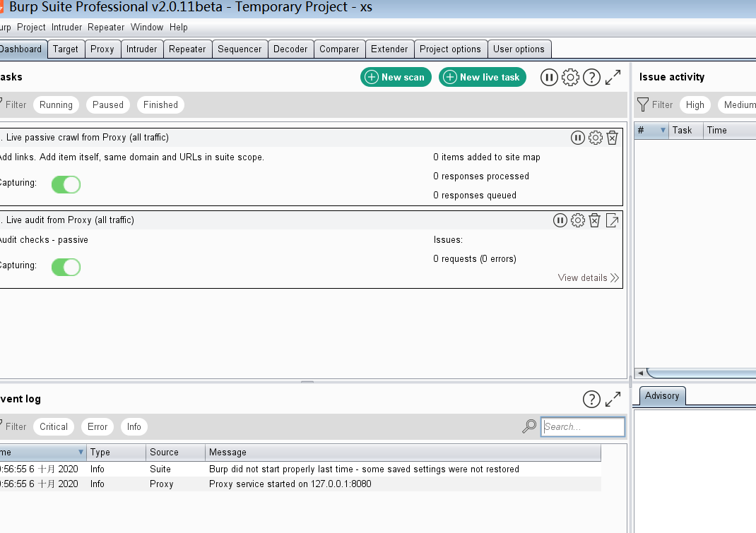
Task: Toggle the Finished tasks filter
Action: 160,104
